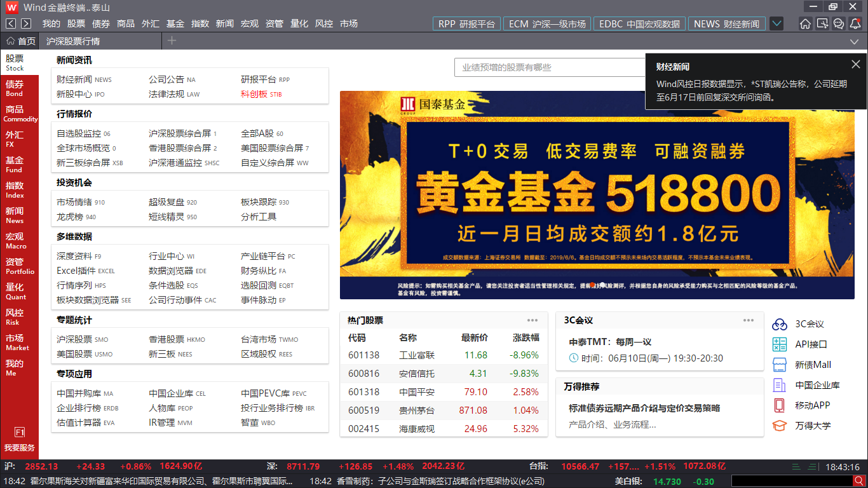The width and height of the screenshot is (868, 488).
Task: Open more options on 3C会议 card
Action: tap(749, 320)
